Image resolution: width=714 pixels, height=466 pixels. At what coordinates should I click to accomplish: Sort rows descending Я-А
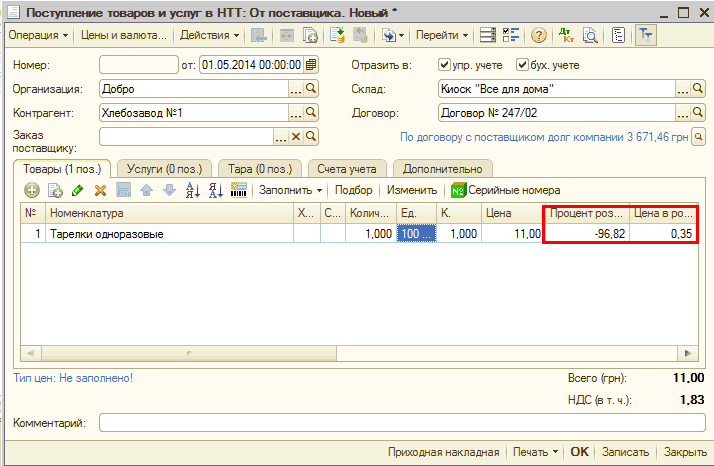click(x=215, y=190)
